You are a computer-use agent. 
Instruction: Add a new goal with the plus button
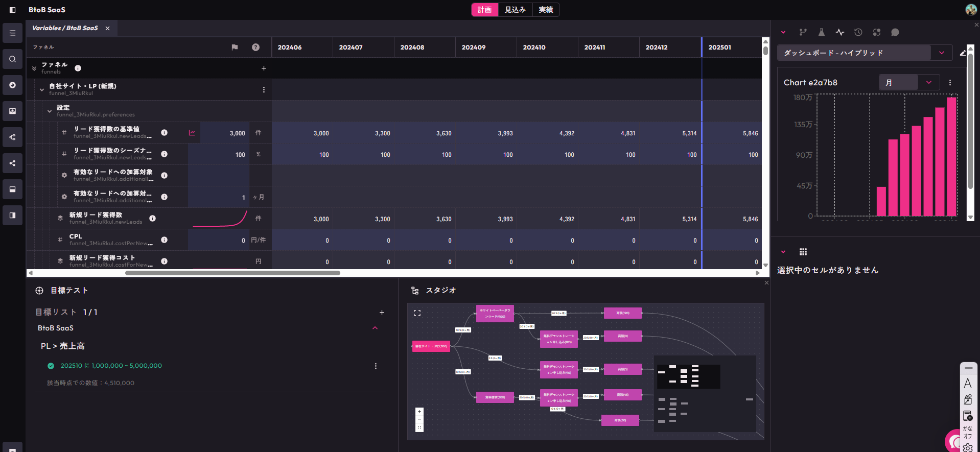[x=382, y=312]
